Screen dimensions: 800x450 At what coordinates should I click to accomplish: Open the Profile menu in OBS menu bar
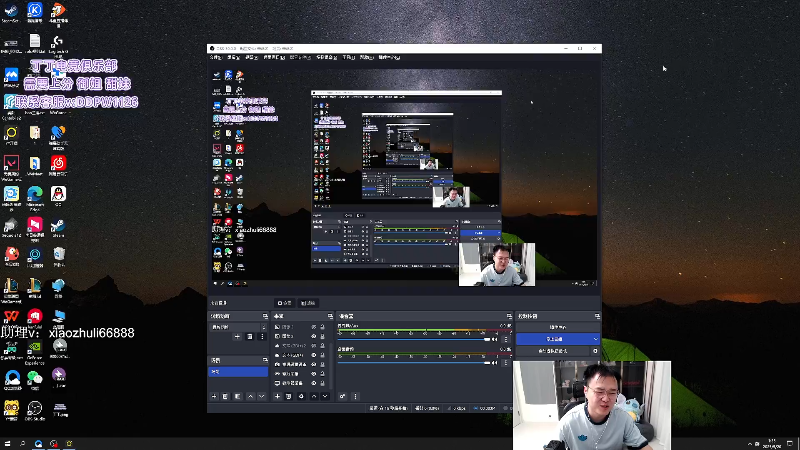(300, 58)
